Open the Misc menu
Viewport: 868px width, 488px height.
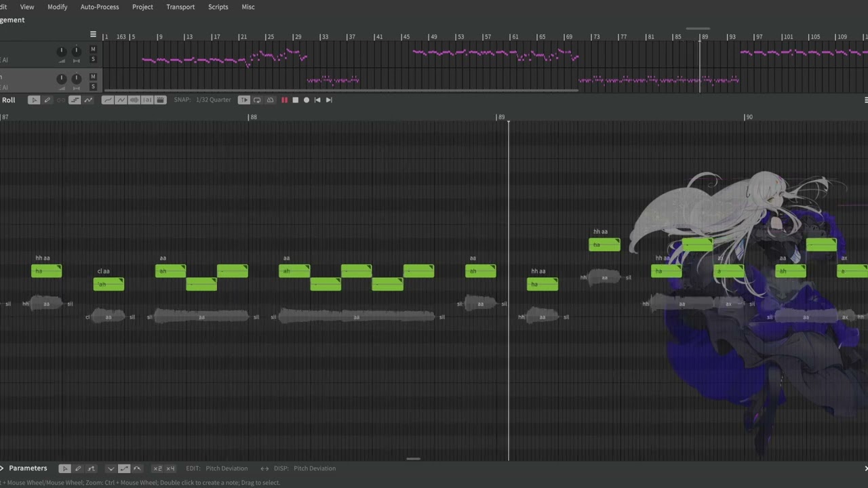pos(248,7)
